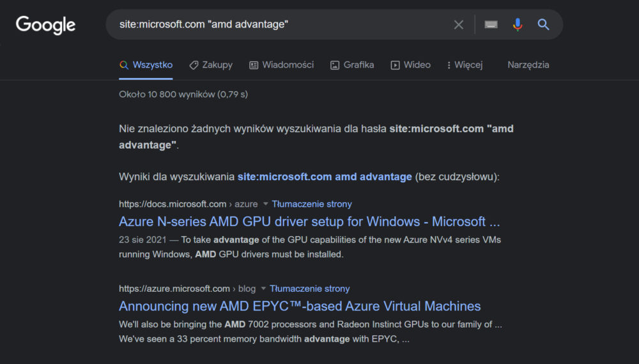Click the snippet mentioning 33 percent memory bandwidth
The image size is (639, 364).
(264, 339)
